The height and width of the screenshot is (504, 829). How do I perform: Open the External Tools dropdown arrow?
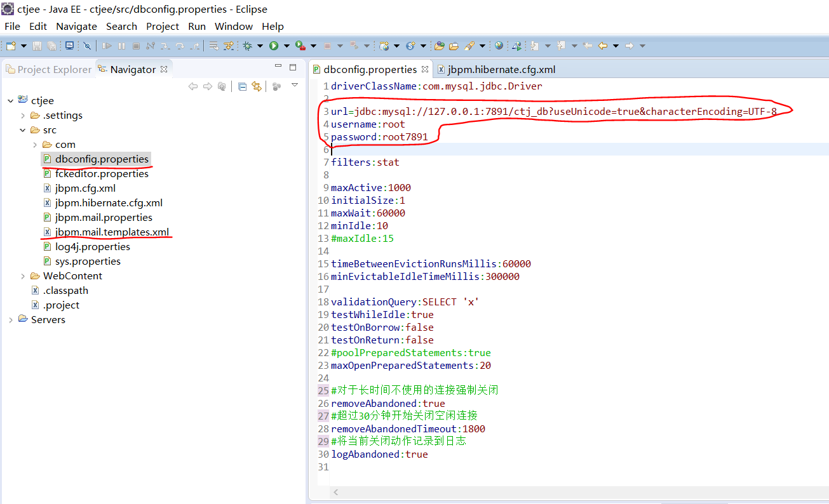[313, 46]
